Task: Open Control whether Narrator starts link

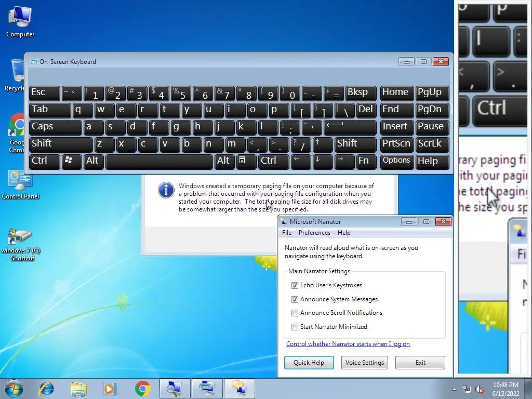Action: point(348,344)
